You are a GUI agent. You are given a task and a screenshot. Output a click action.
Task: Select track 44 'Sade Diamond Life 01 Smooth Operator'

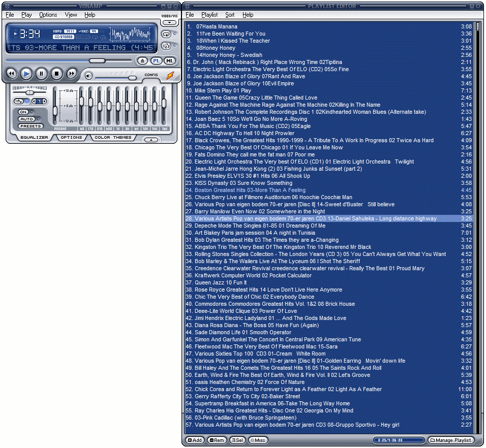coord(329,333)
